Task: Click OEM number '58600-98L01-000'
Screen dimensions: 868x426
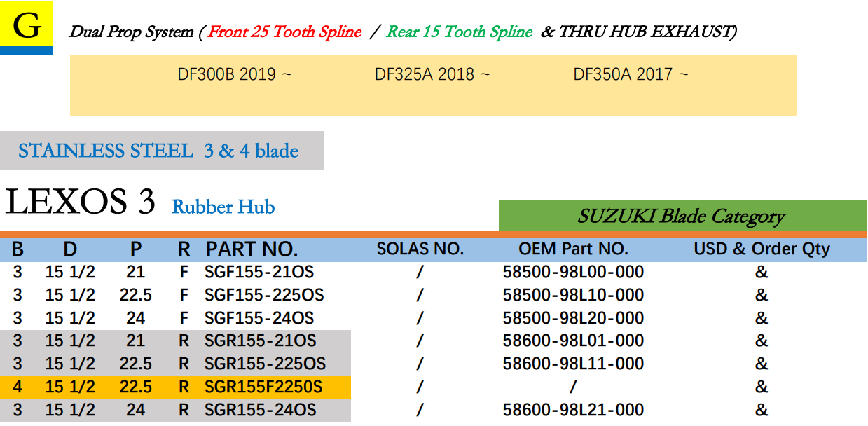Action: click(573, 341)
